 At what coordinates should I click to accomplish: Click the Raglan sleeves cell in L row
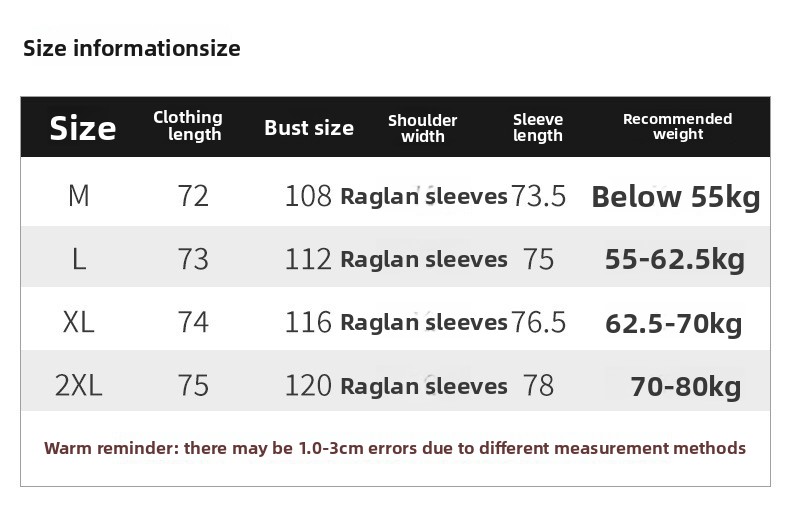click(424, 260)
